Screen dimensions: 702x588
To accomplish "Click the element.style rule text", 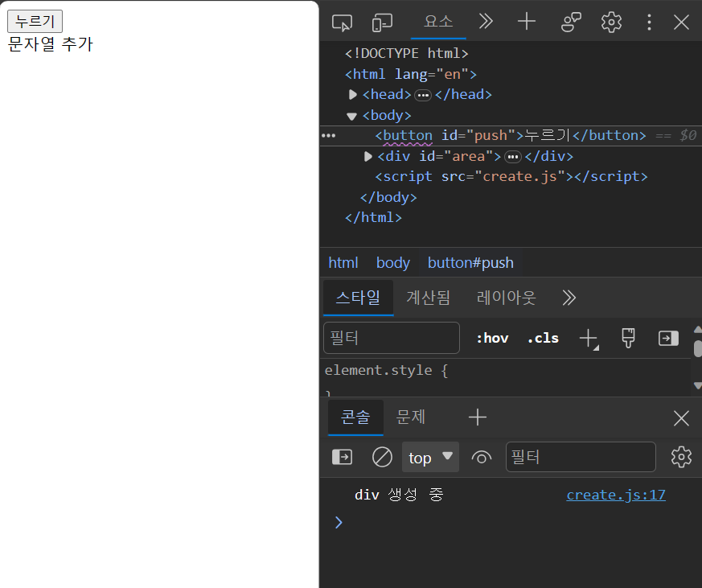I will point(386,370).
